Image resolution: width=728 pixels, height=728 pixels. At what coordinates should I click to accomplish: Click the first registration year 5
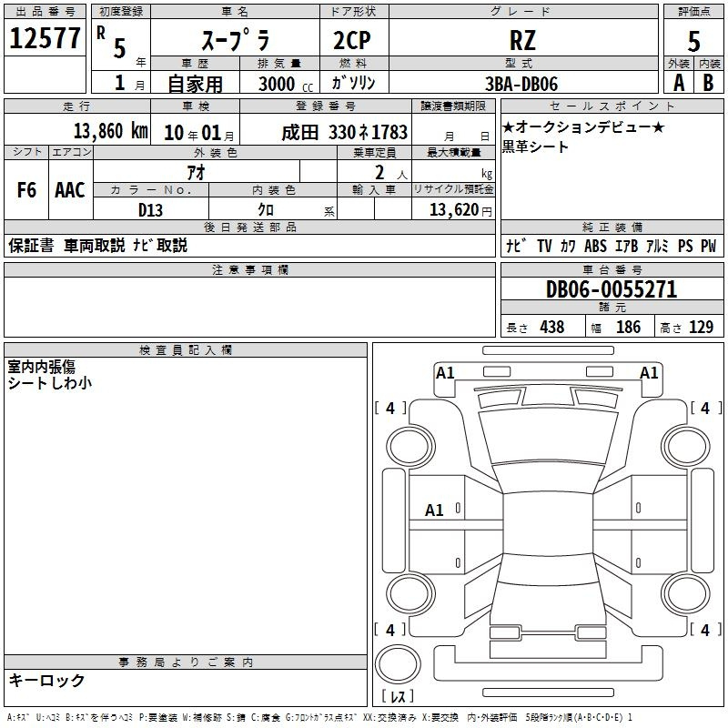(119, 48)
